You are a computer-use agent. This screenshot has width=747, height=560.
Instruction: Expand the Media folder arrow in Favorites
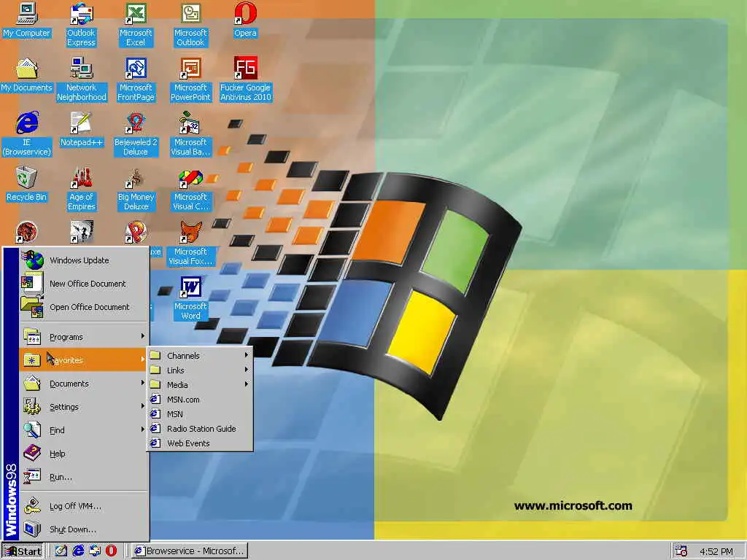pos(247,384)
